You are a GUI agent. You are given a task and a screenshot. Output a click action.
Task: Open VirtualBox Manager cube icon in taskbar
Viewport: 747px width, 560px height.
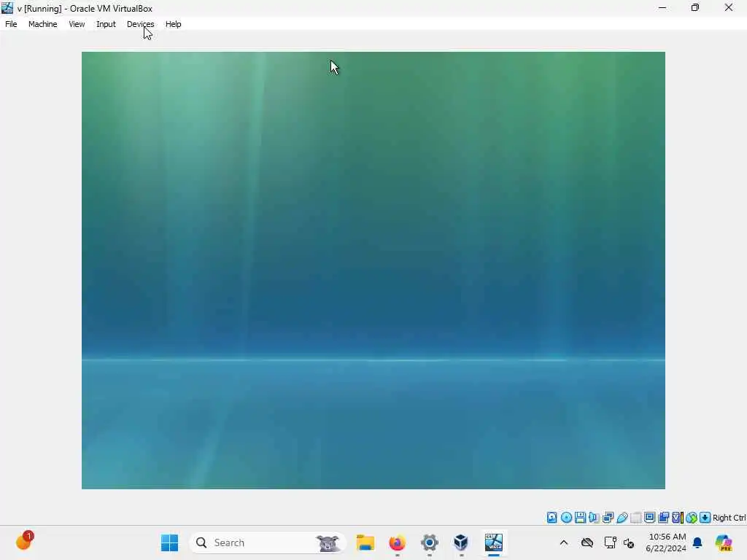[461, 542]
